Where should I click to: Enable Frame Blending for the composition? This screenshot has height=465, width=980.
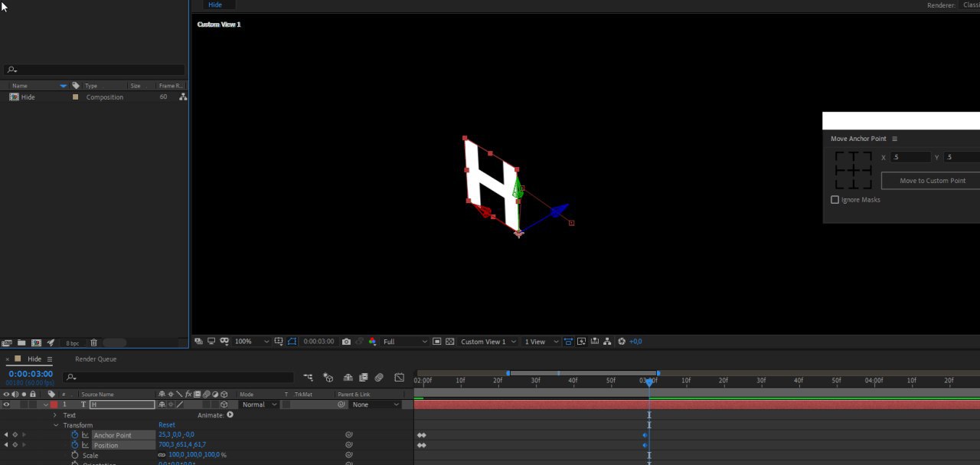tap(364, 378)
